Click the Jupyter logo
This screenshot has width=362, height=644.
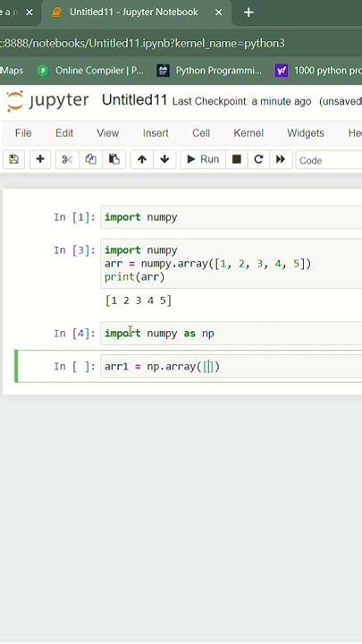tap(47, 100)
